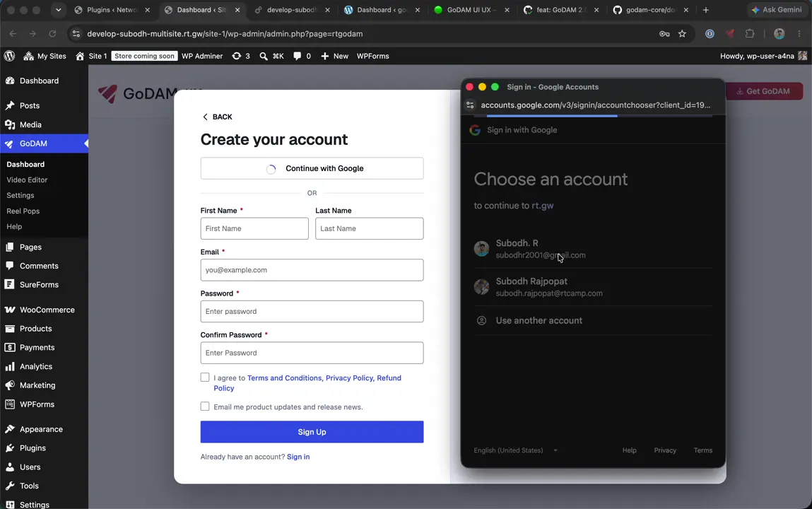Open My Sites in the admin bar
The width and height of the screenshot is (812, 509).
[45, 56]
